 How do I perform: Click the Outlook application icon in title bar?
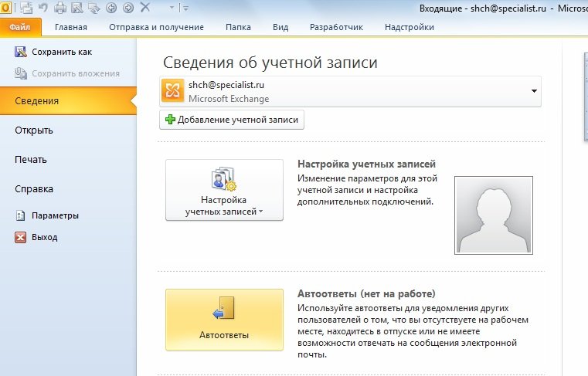click(x=6, y=8)
